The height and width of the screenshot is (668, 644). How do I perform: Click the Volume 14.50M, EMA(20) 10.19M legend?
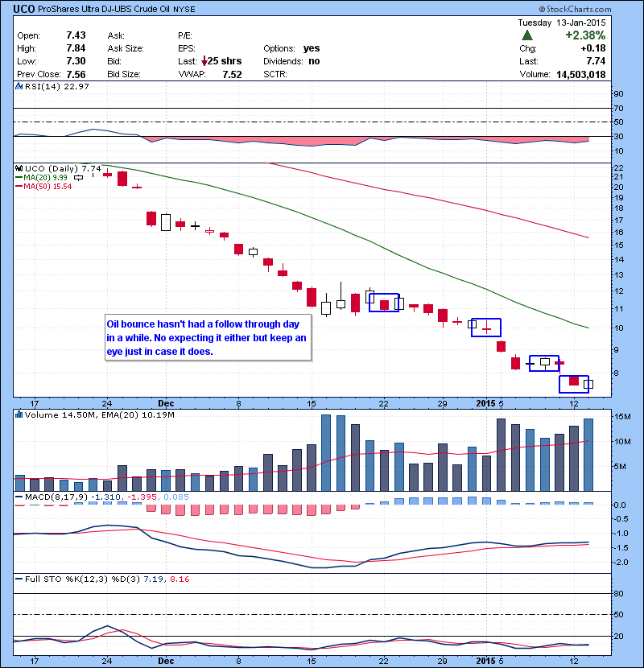99,415
